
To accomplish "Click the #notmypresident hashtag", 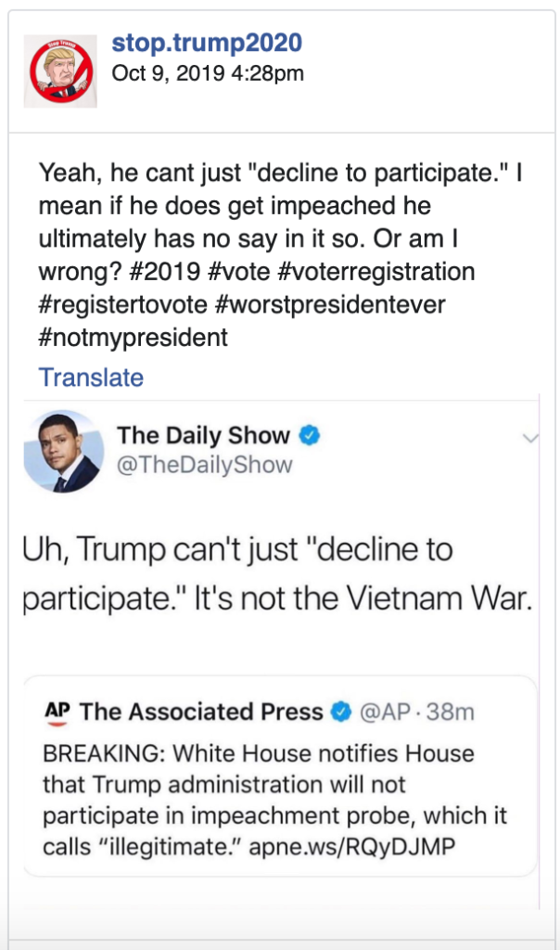I will click(x=133, y=338).
